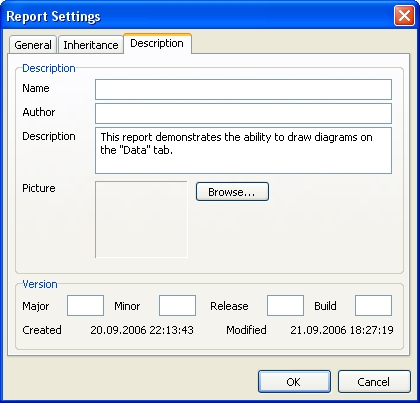Click the Version group label
The image size is (420, 403).
click(x=40, y=284)
